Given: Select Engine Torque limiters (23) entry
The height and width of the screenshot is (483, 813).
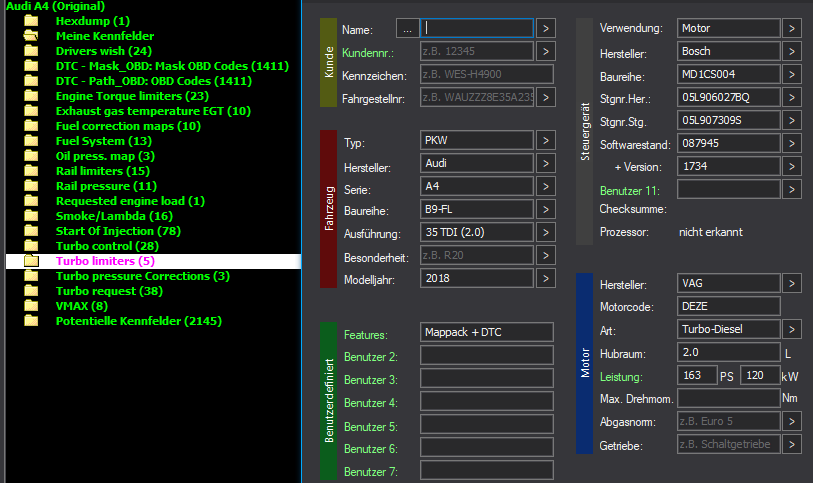Looking at the screenshot, I should (x=132, y=96).
